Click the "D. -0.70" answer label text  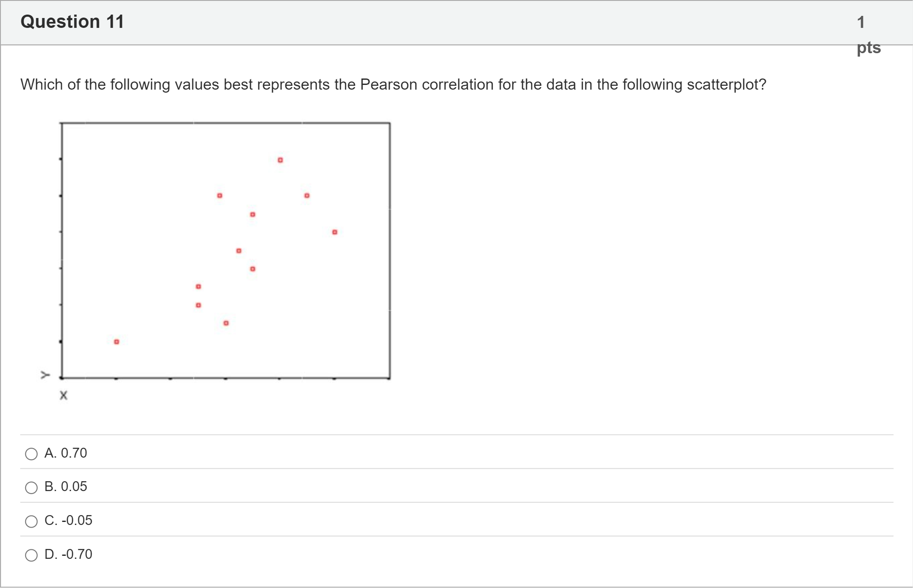point(68,555)
